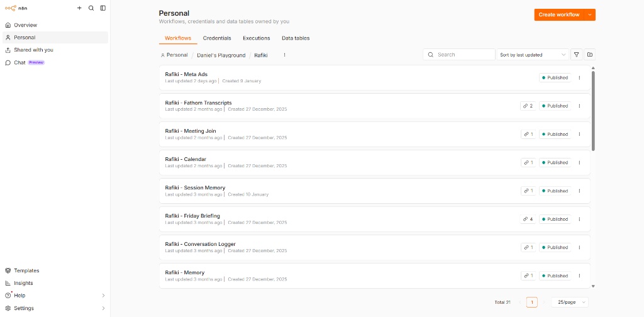
Task: Select page 1 in pagination
Action: 531,303
